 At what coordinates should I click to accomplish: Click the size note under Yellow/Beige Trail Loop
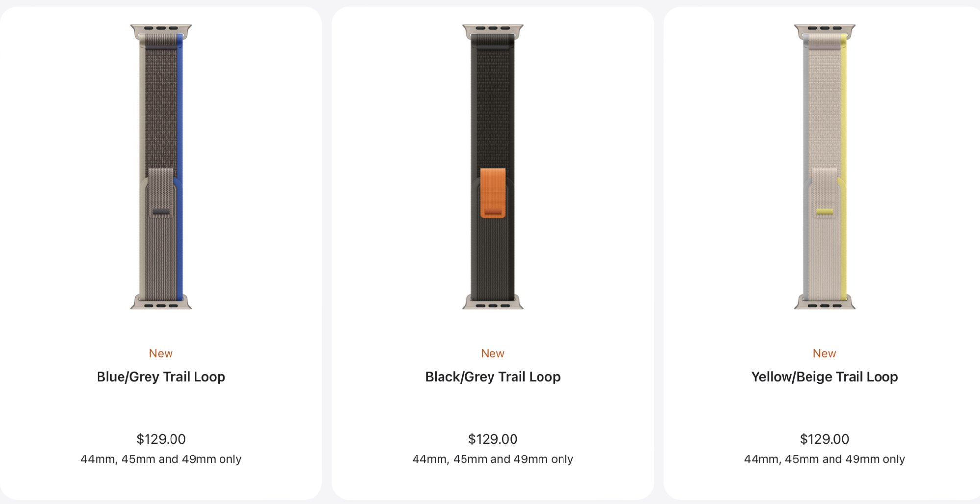824,459
